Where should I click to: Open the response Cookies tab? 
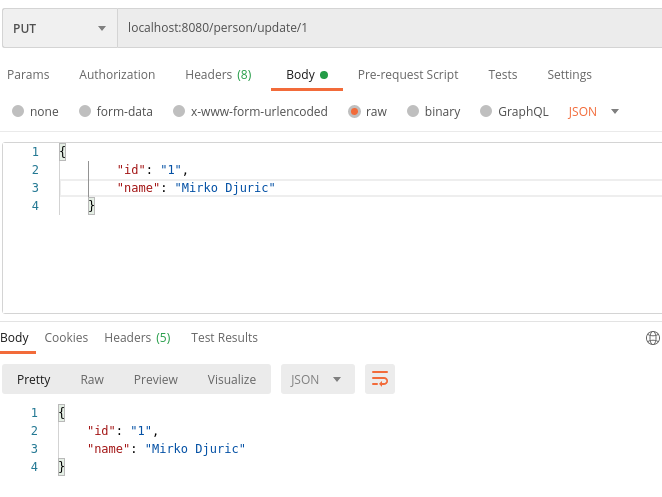(66, 338)
